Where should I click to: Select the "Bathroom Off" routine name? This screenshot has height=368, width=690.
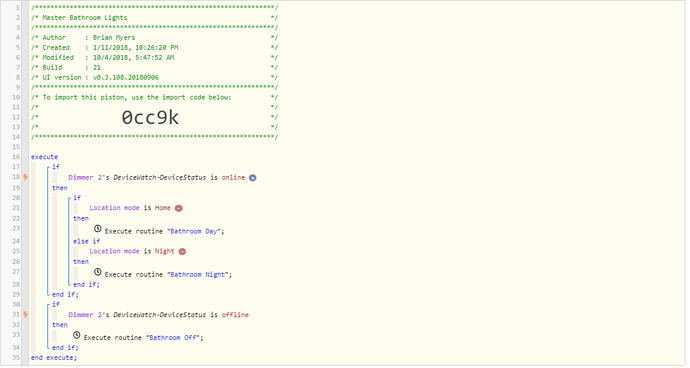pyautogui.click(x=173, y=338)
